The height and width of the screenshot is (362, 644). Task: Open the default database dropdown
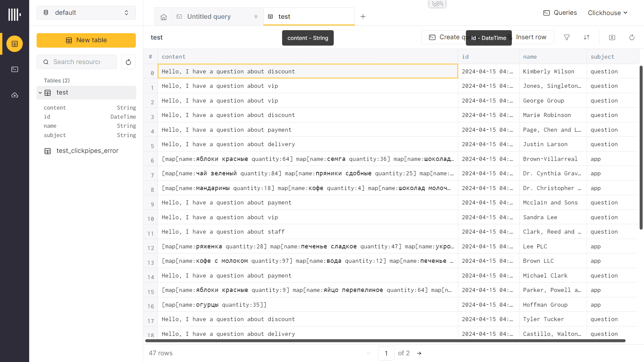pos(86,13)
